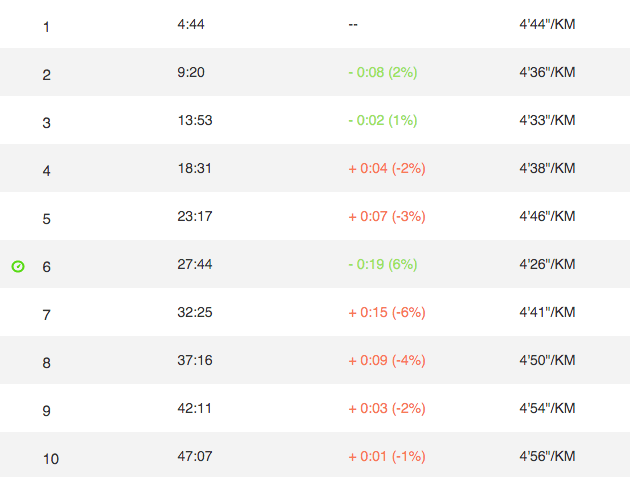Click the + 0:15 (-6%) difference
Image resolution: width=630 pixels, height=477 pixels.
[x=386, y=312]
